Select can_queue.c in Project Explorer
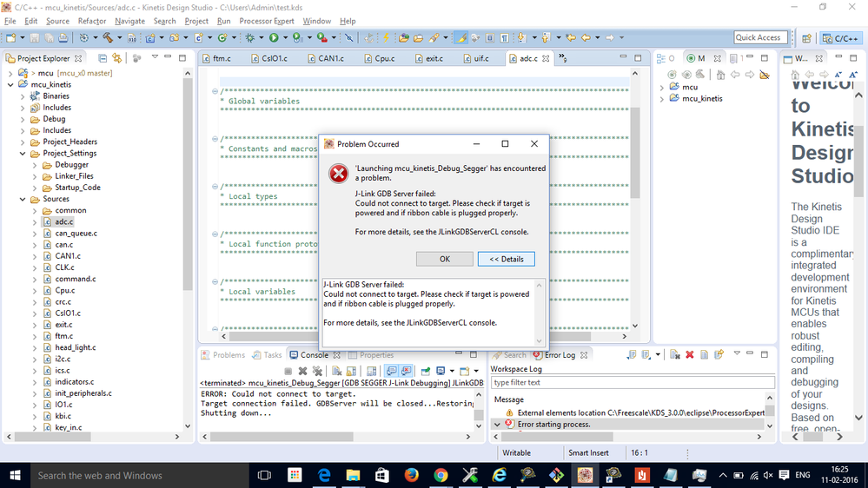This screenshot has height=488, width=868. pos(76,234)
